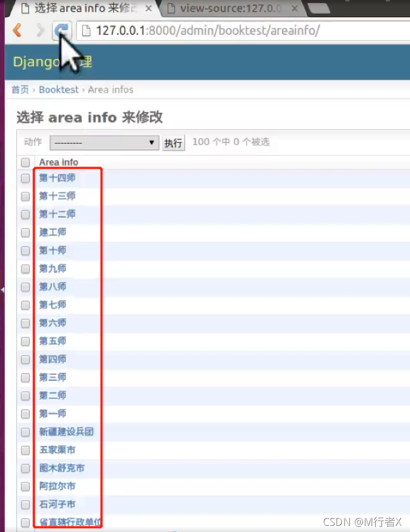This screenshot has width=410, height=532.
Task: Open the 第七师 record
Action: point(53,305)
